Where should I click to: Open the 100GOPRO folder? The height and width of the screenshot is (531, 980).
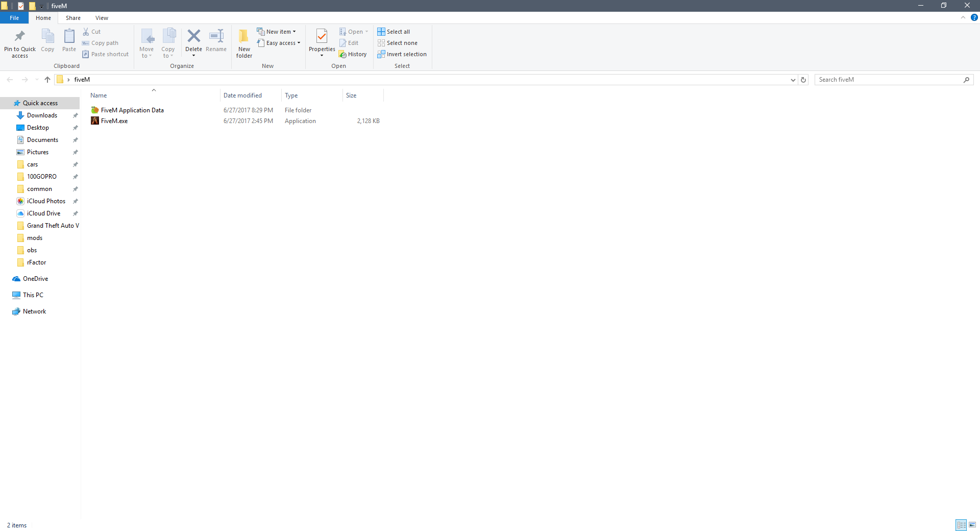42,177
